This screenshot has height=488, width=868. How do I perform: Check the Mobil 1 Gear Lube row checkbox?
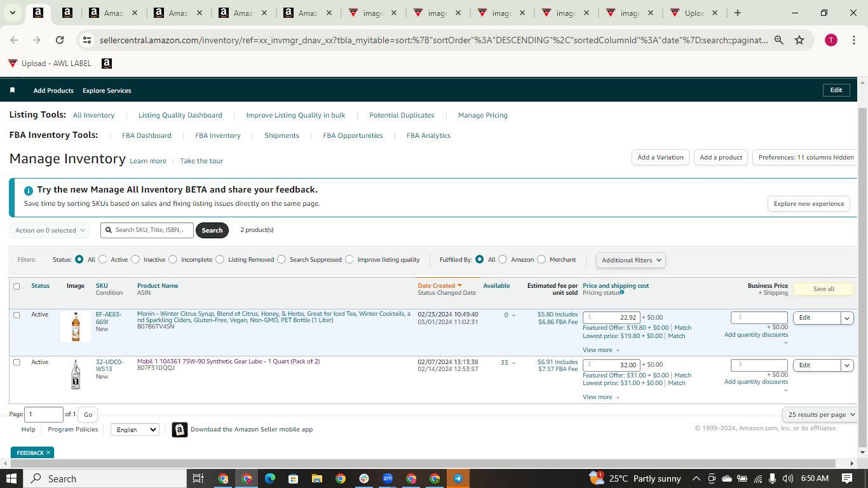(x=17, y=362)
